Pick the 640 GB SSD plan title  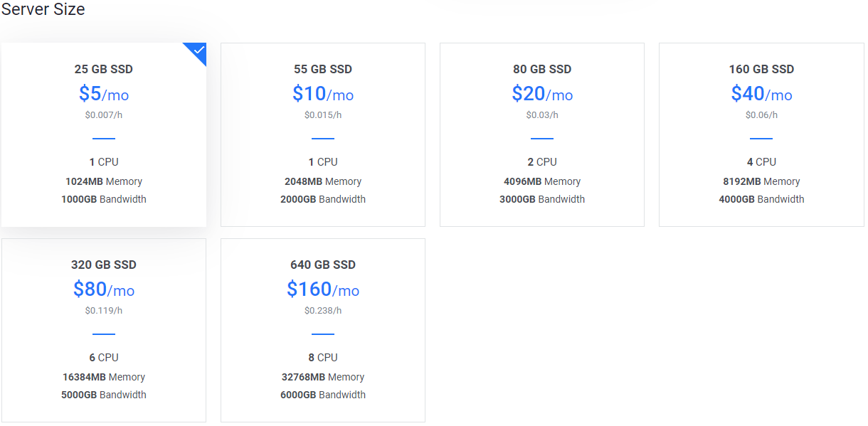click(x=323, y=265)
